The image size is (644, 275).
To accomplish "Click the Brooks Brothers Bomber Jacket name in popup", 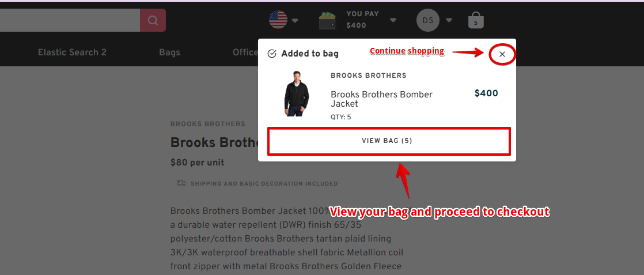I will coord(381,99).
